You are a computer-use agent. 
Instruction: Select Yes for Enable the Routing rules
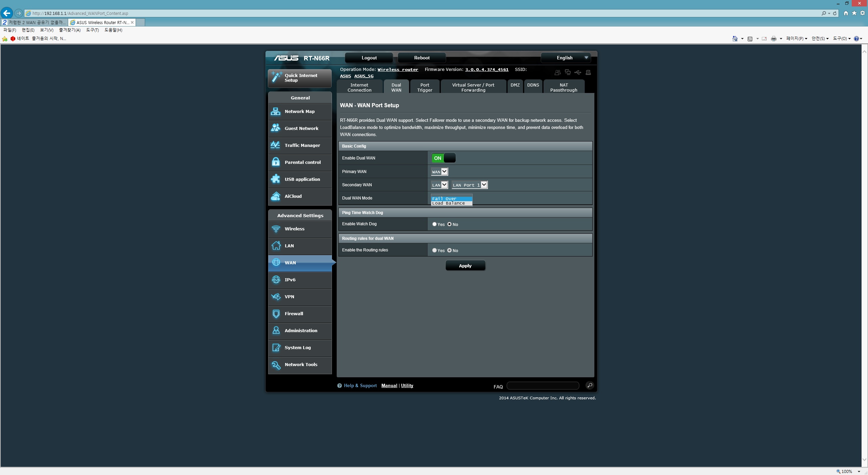click(x=434, y=250)
